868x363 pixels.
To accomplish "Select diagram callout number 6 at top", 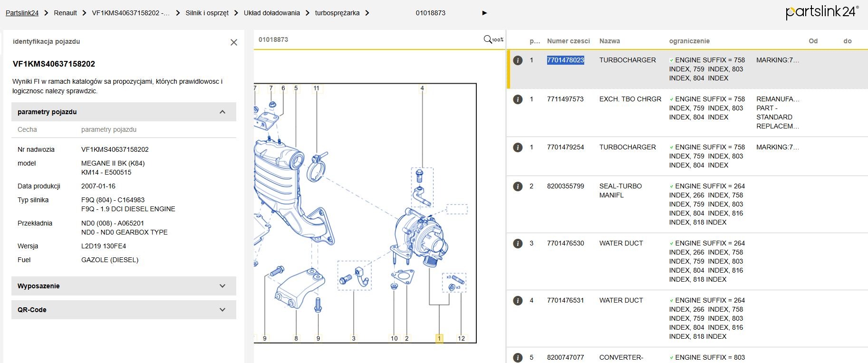I will tap(283, 88).
